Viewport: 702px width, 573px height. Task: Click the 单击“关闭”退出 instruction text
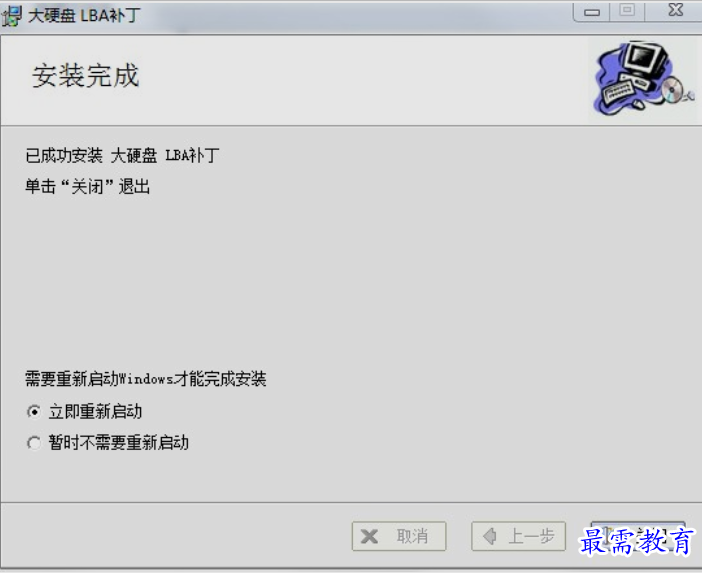[x=88, y=186]
